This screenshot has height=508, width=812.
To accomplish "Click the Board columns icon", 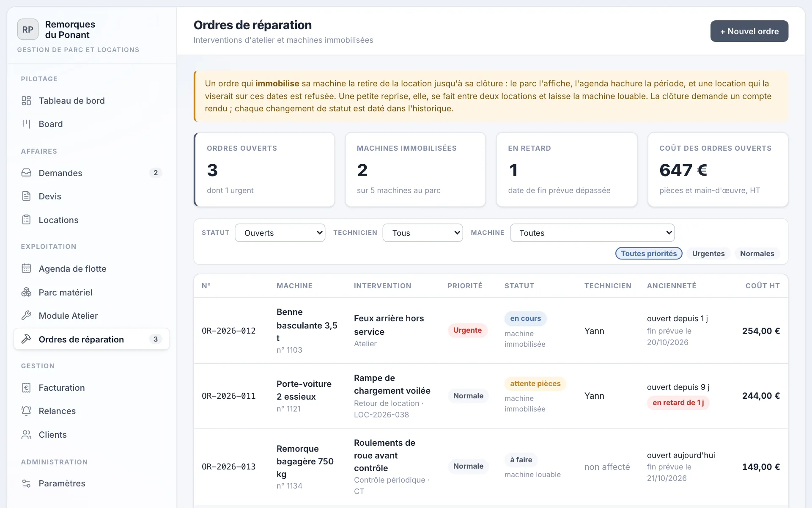I will (26, 124).
